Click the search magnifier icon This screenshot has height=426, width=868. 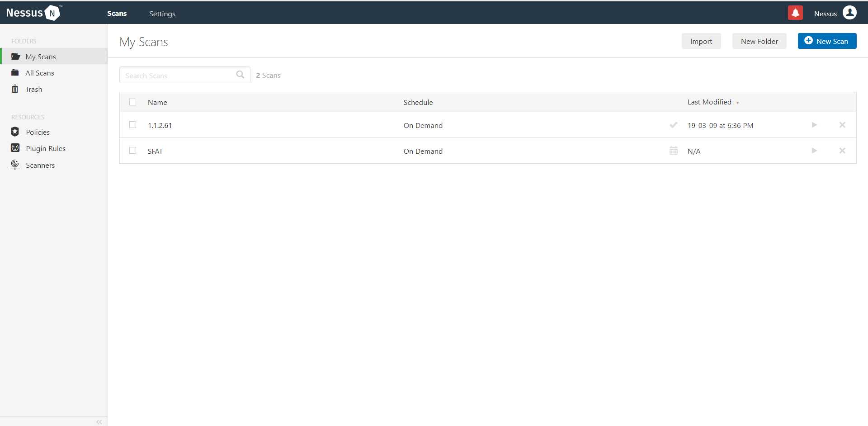click(x=240, y=75)
